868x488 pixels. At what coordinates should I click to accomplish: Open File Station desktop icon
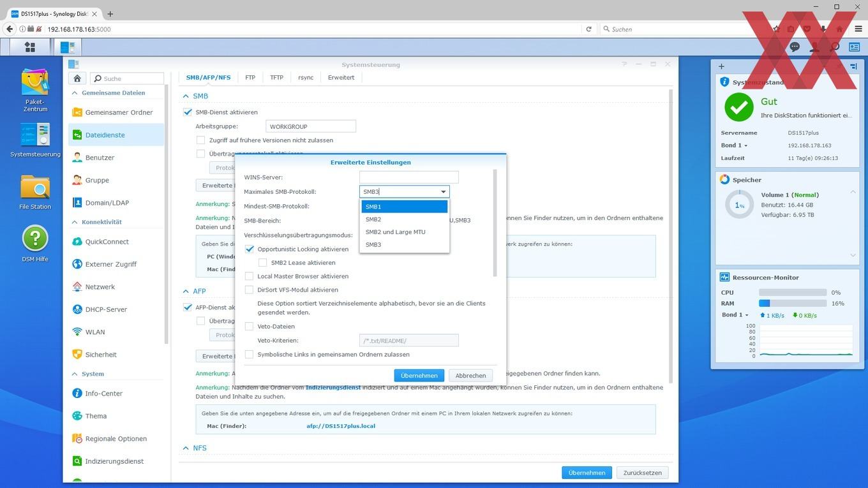tap(36, 193)
